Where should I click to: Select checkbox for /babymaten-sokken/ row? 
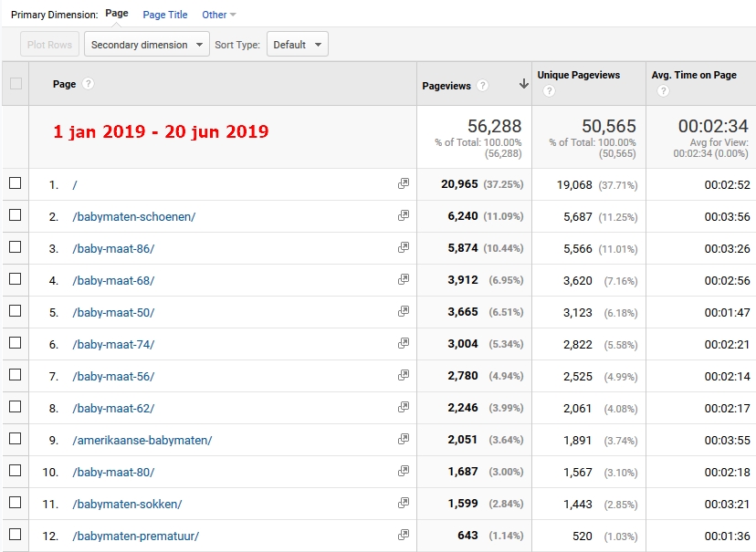(x=16, y=503)
